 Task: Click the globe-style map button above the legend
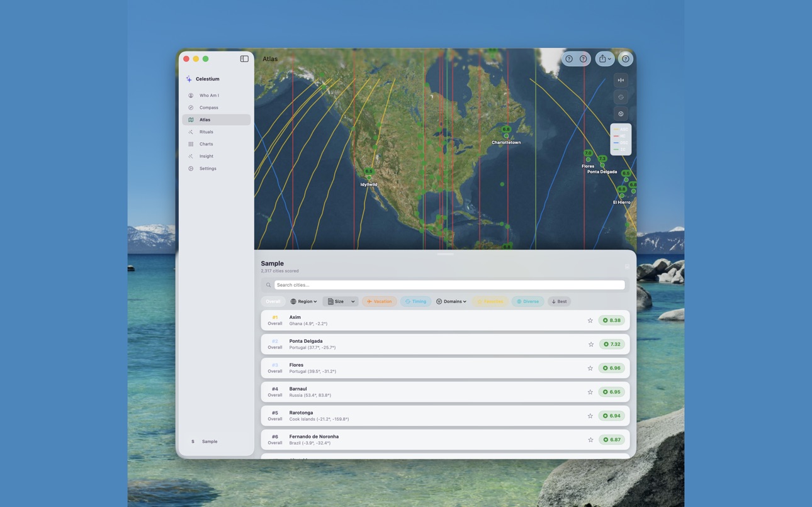tap(621, 114)
